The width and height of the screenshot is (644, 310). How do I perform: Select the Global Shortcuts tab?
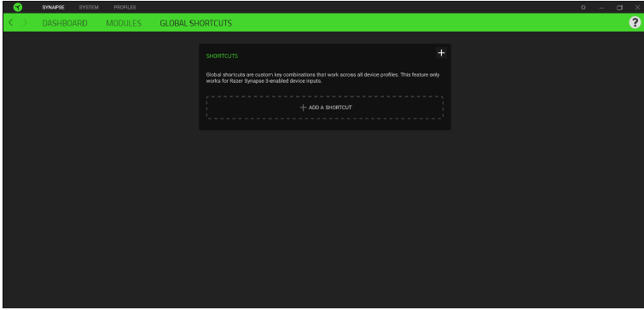coord(196,23)
